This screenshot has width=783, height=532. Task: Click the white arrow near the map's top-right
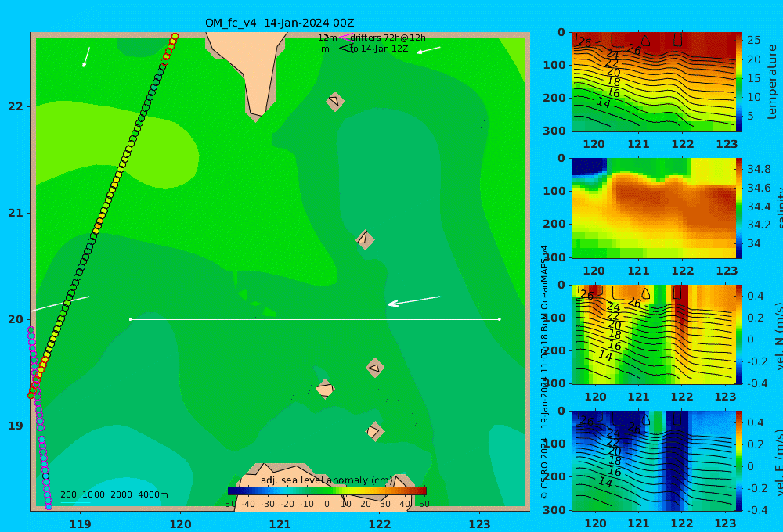pos(428,50)
